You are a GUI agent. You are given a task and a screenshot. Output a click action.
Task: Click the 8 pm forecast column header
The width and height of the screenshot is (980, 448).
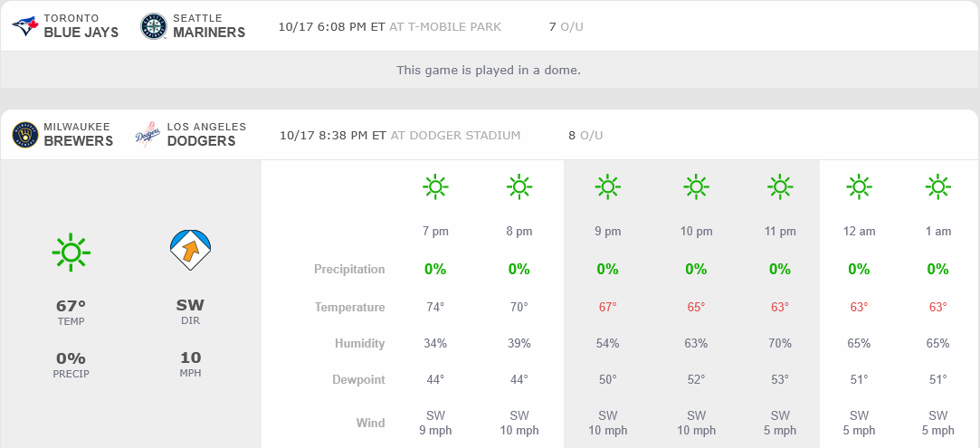pos(519,232)
